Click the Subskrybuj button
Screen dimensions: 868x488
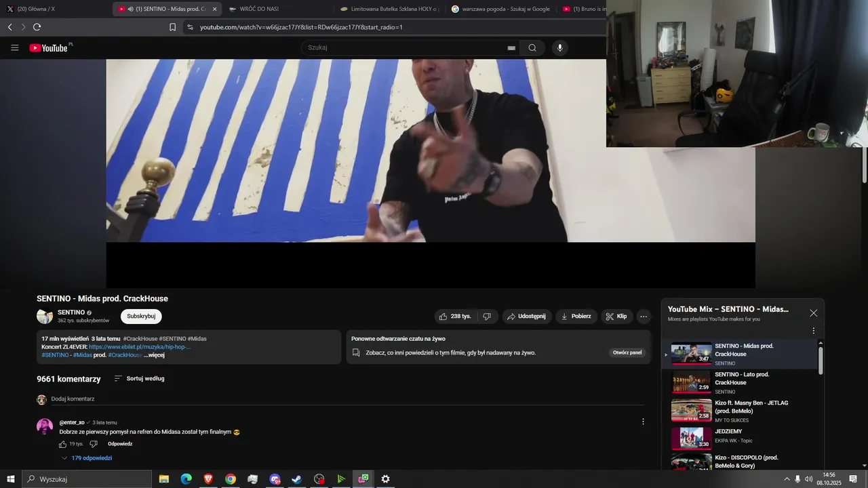[x=141, y=317]
